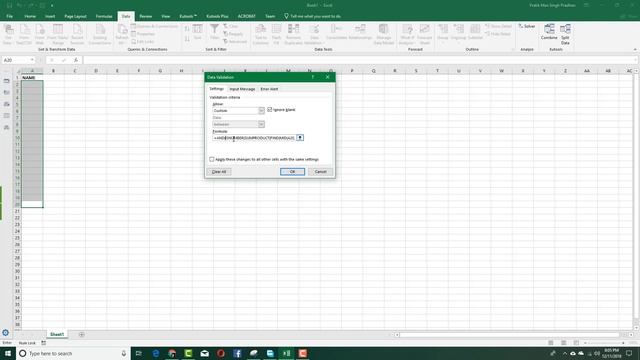Image resolution: width=640 pixels, height=360 pixels.
Task: Select the Sheet1 sheet tab
Action: pyautogui.click(x=57, y=334)
